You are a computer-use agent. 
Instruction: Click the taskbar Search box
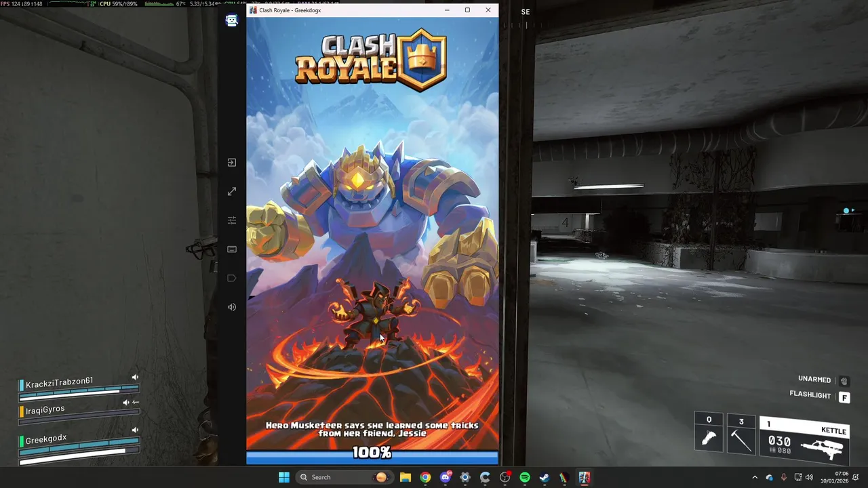coord(344,477)
